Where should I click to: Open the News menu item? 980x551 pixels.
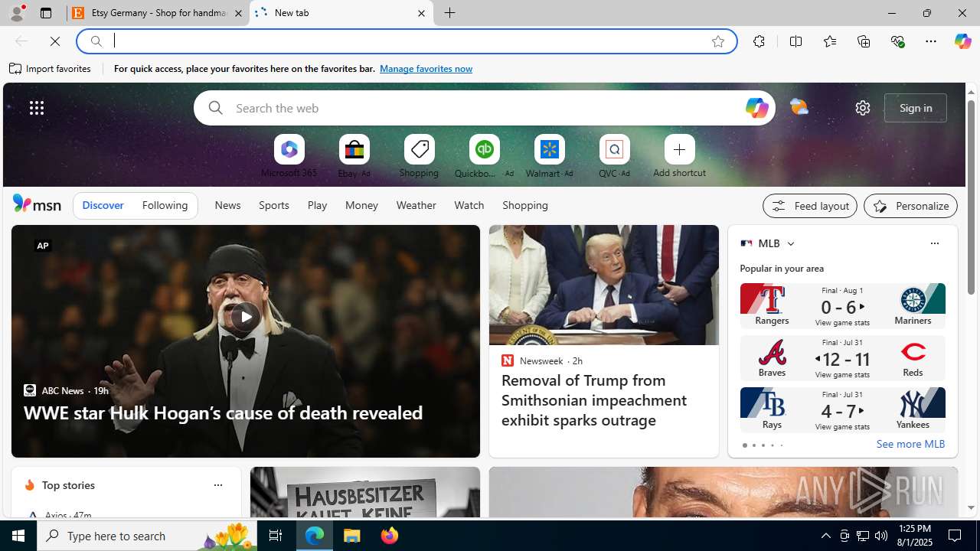tap(227, 205)
